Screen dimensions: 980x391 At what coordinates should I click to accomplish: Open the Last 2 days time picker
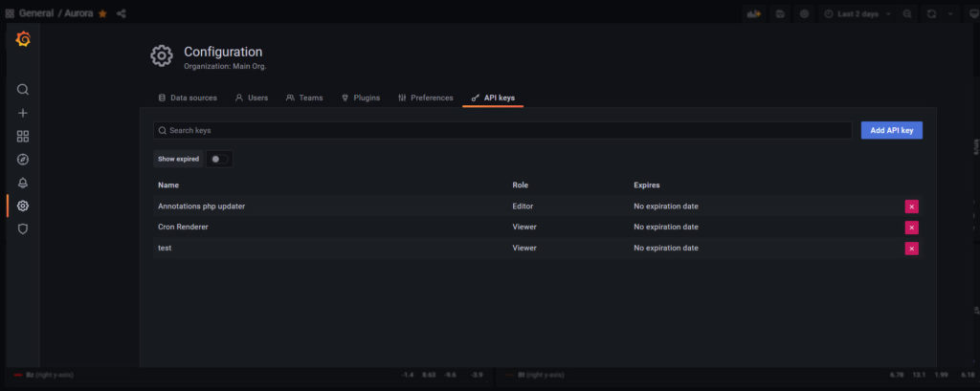click(x=856, y=13)
